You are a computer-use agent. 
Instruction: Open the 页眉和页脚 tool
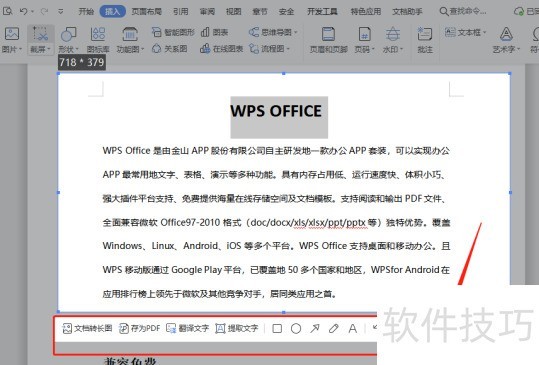pos(329,40)
